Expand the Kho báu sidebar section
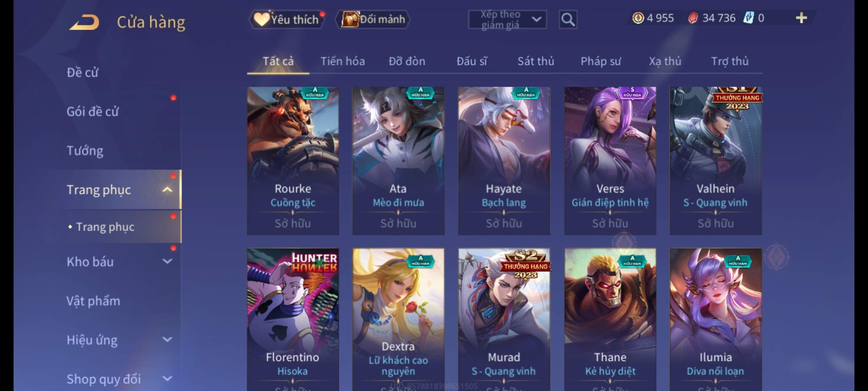Viewport: 868px width, 391px height. coord(167,261)
